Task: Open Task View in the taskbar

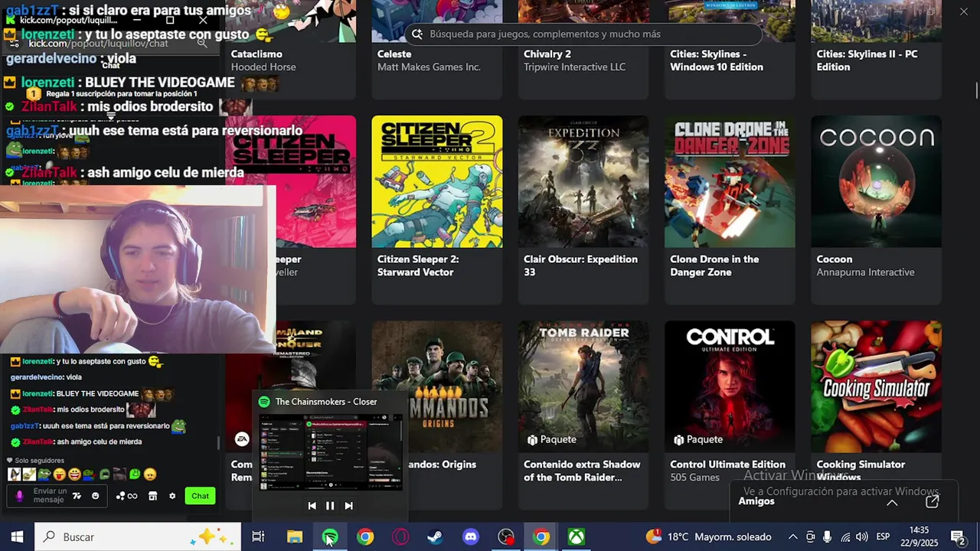Action: click(x=259, y=537)
